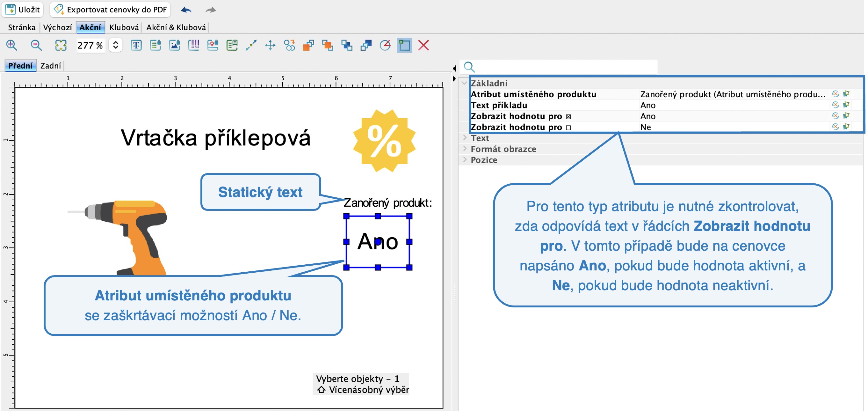Screen dimensions: 868x412
Task: Click the right-pointing panel expand arrow
Action: (x=454, y=79)
